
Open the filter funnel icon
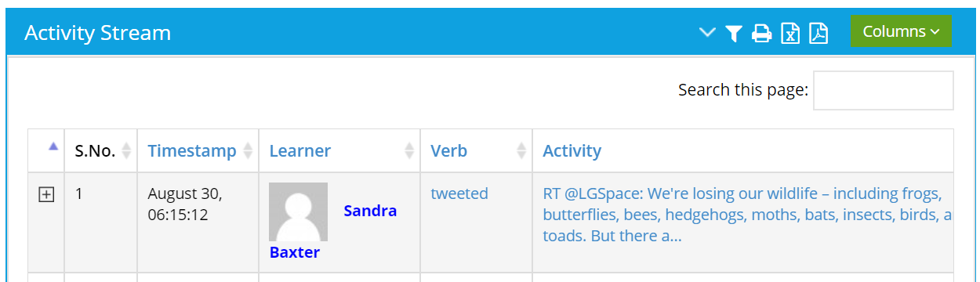(734, 33)
